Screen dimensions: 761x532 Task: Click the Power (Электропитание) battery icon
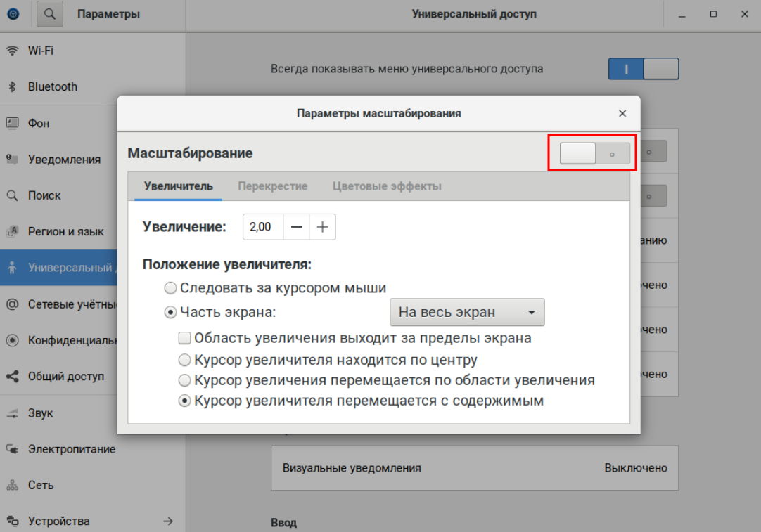coord(12,449)
